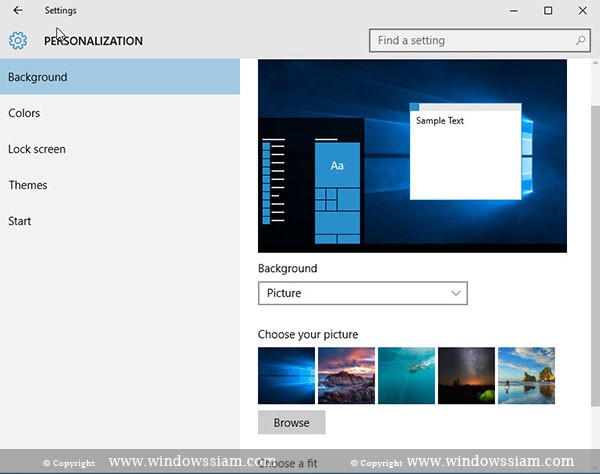Click the search magnifier icon
The height and width of the screenshot is (474, 600).
pos(580,40)
